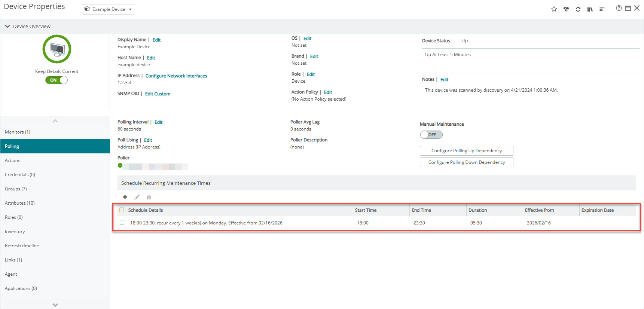This screenshot has height=309, width=644.
Task: Open the Example Device dropdown
Action: click(x=109, y=9)
